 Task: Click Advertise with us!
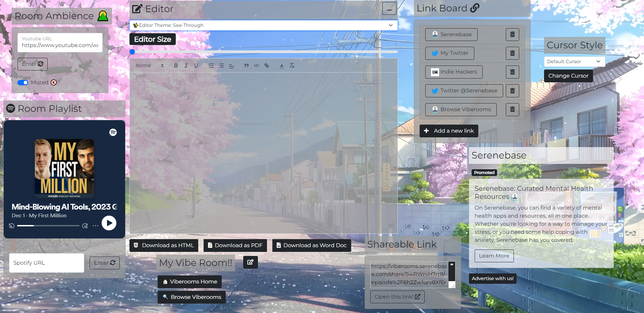[x=492, y=278]
